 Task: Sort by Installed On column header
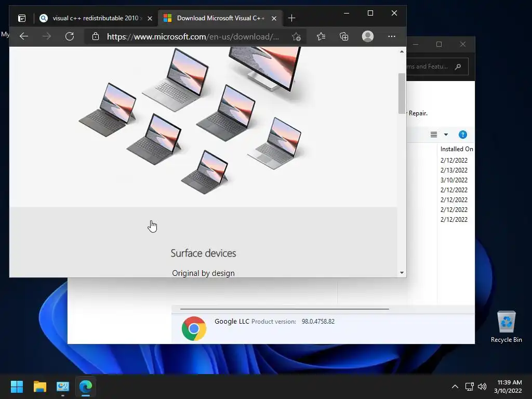click(456, 149)
